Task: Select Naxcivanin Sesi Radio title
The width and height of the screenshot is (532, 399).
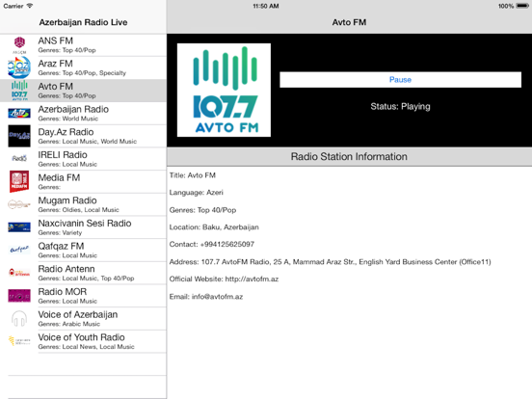Action: 85,224
